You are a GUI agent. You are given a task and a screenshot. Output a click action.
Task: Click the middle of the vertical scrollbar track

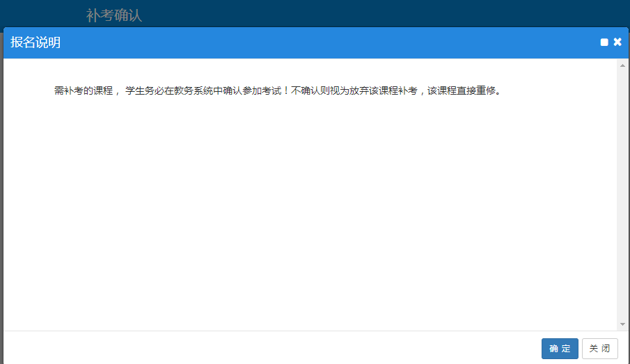click(622, 195)
